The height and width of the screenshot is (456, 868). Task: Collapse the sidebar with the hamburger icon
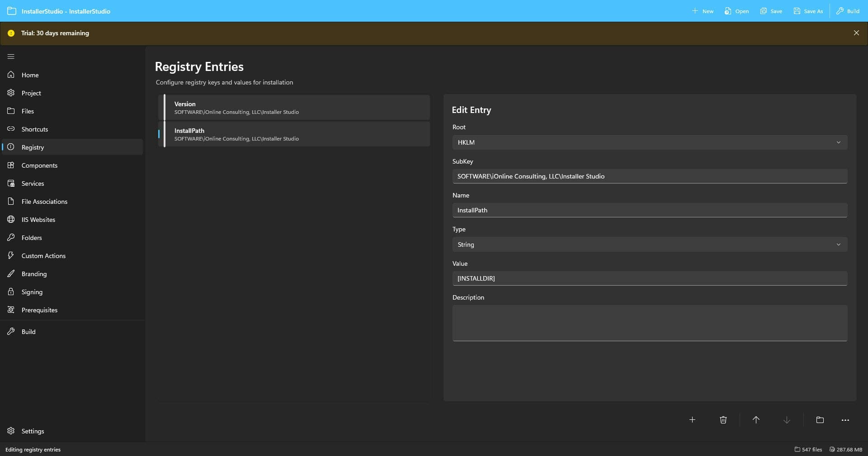(x=10, y=56)
